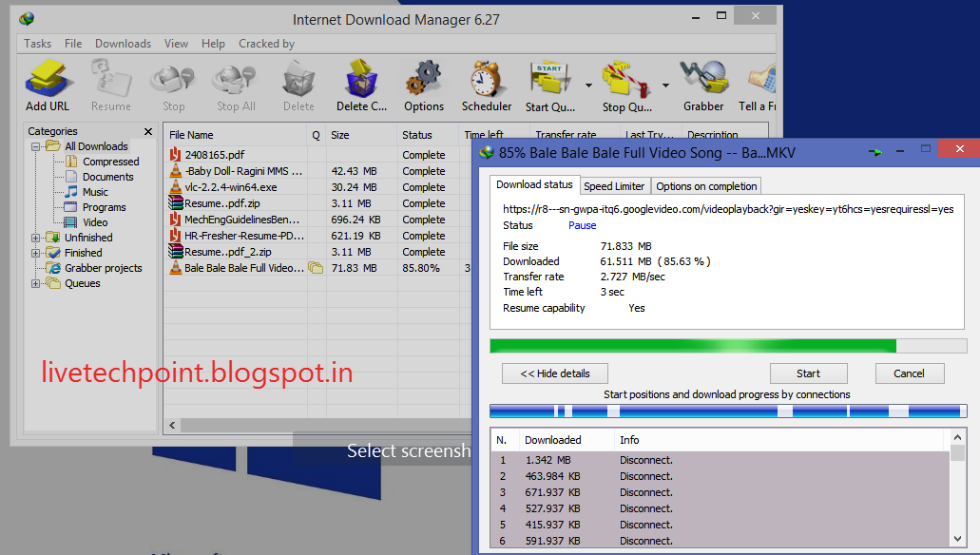Viewport: 980px width, 555px height.
Task: Click the archive icon of Resume..pdf.zip
Action: (176, 203)
